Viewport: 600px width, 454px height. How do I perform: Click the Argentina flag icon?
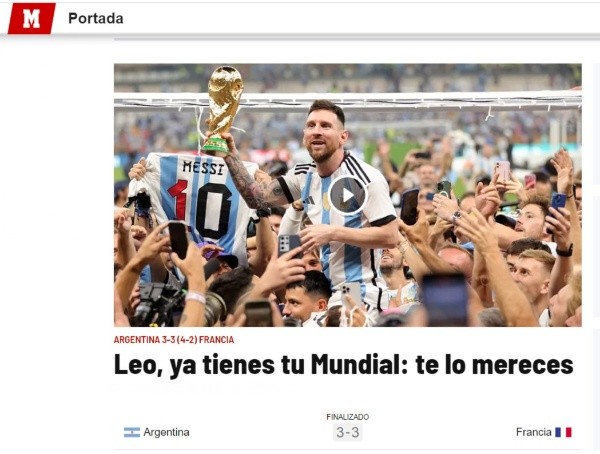(132, 432)
